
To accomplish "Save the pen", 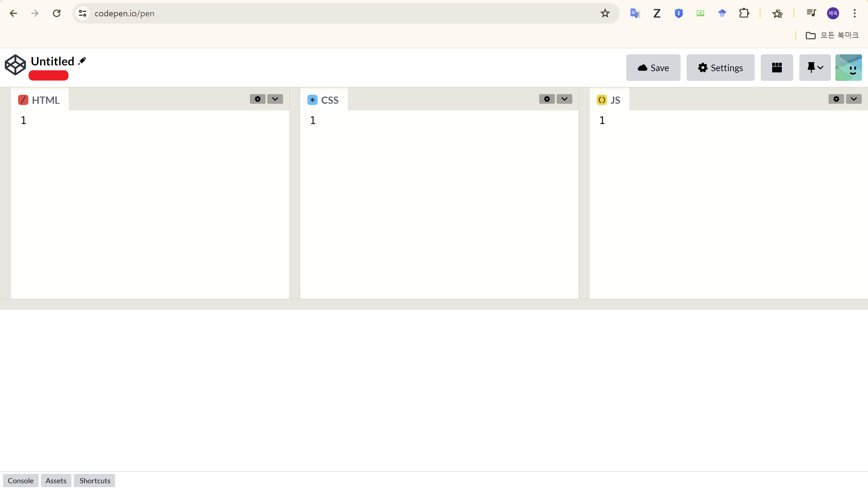I will pos(653,68).
